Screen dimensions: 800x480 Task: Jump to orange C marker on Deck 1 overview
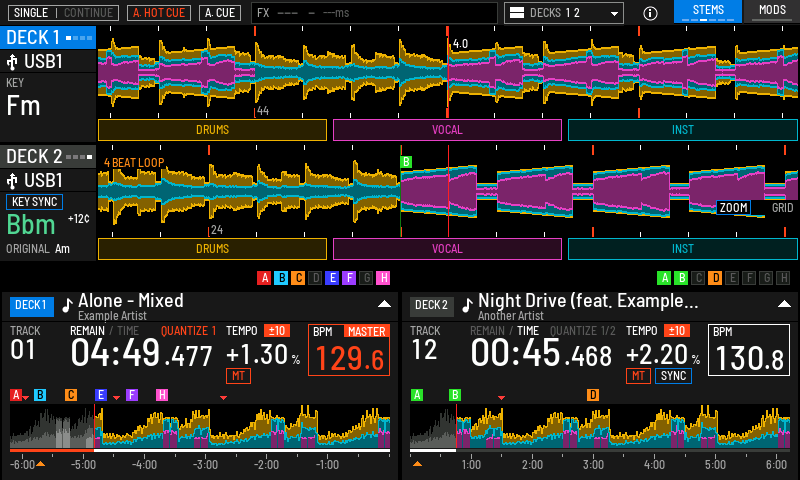[x=70, y=395]
